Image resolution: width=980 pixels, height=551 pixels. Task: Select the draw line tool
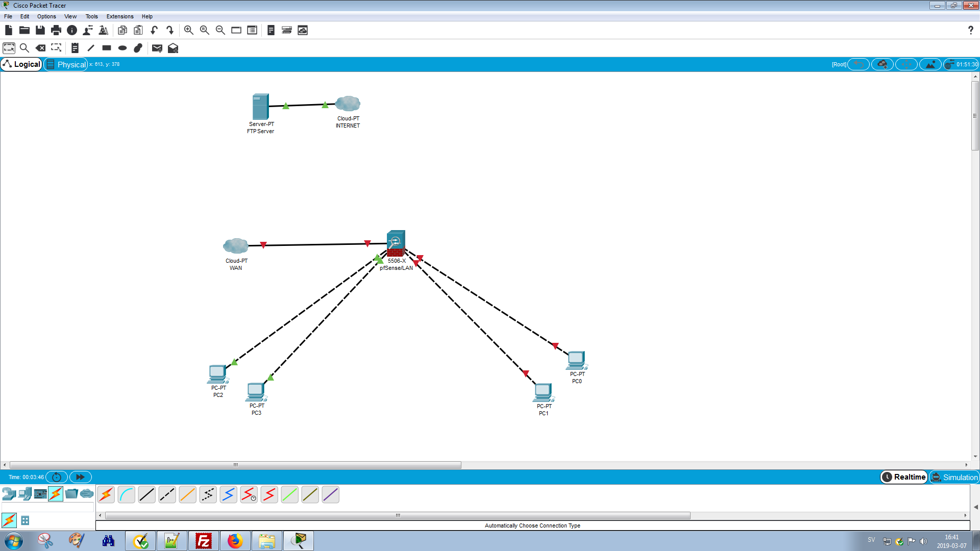91,48
